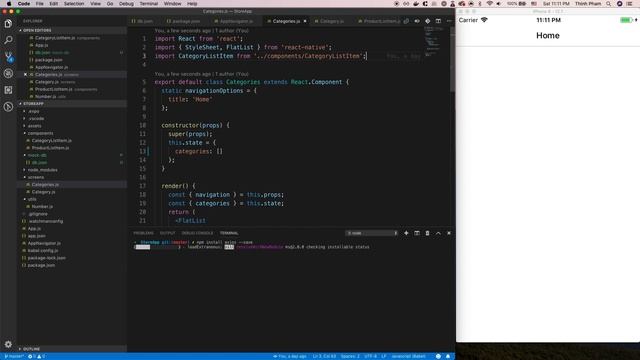Open the Problems panel tab

click(143, 233)
